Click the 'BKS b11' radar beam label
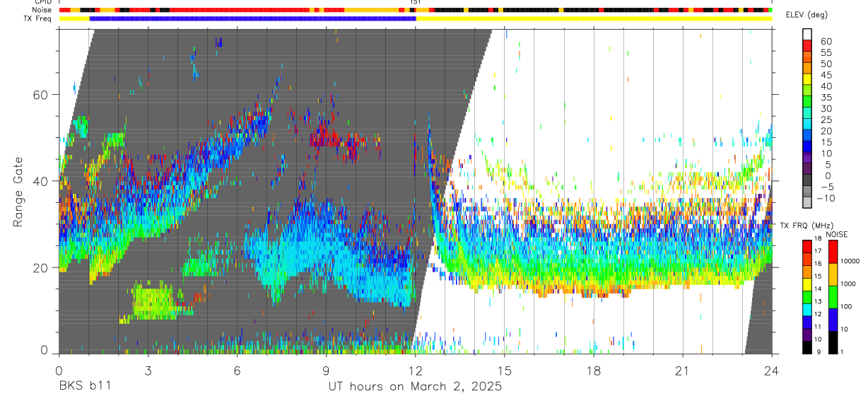 [x=84, y=387]
